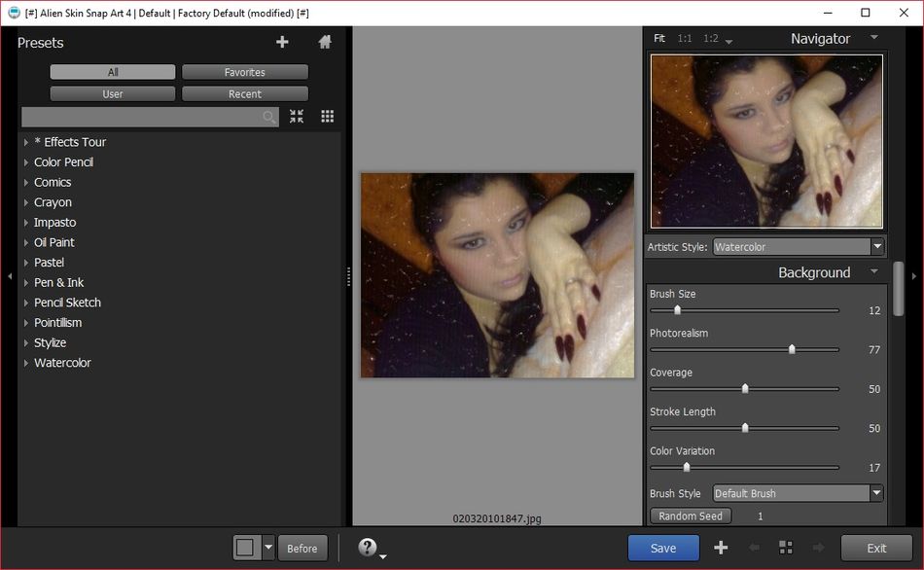Click the Exit button
This screenshot has height=570, width=924.
click(876, 548)
